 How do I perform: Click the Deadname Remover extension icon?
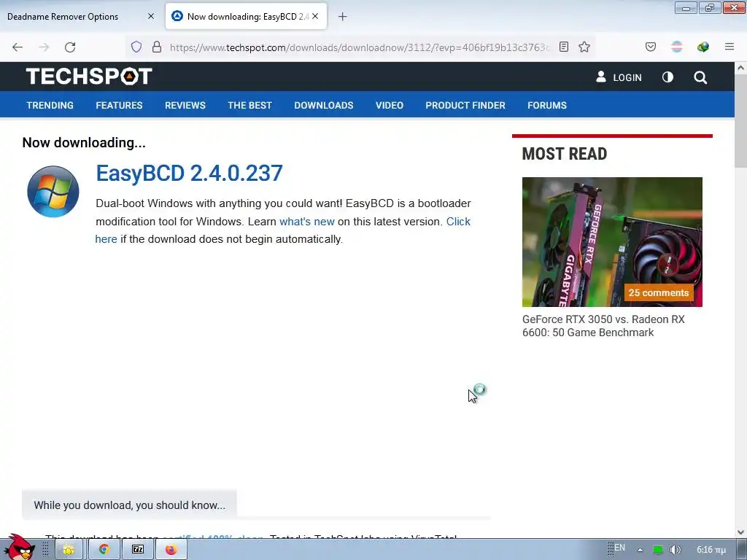coord(677,47)
